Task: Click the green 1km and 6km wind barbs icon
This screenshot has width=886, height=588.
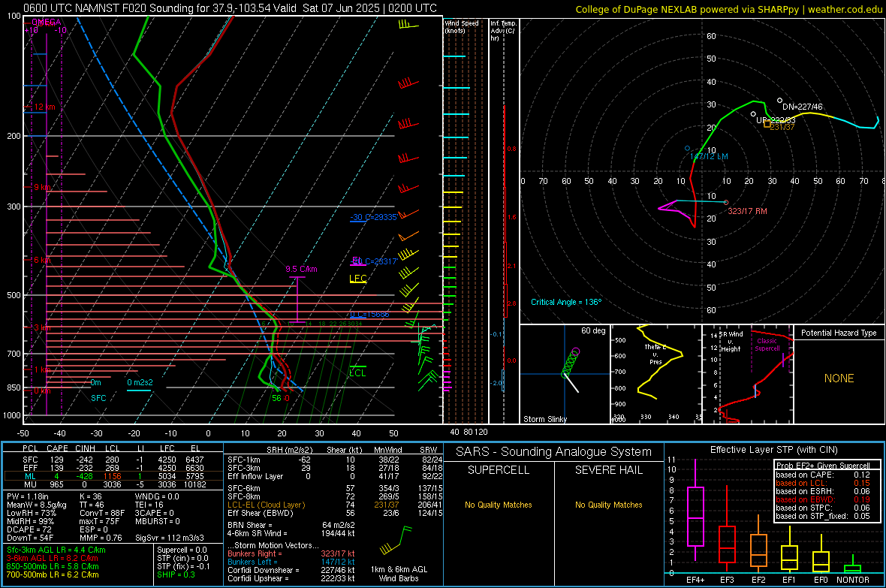Action: (396, 540)
